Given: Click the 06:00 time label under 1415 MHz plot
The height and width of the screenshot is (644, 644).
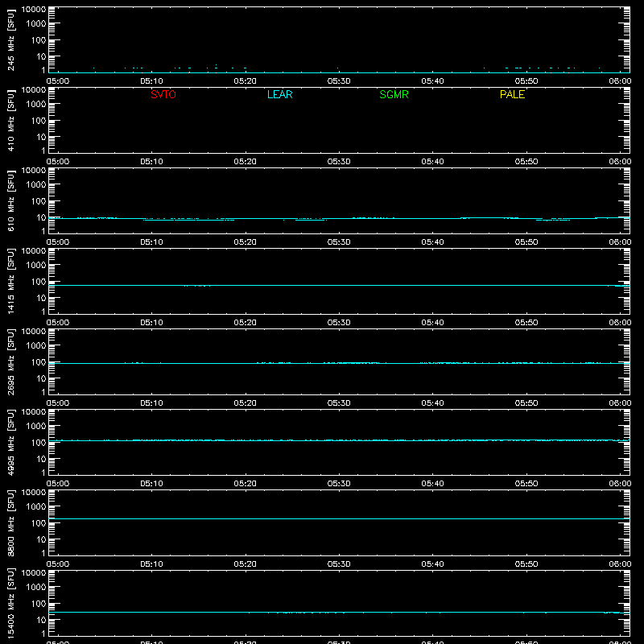Looking at the screenshot, I should [x=620, y=323].
